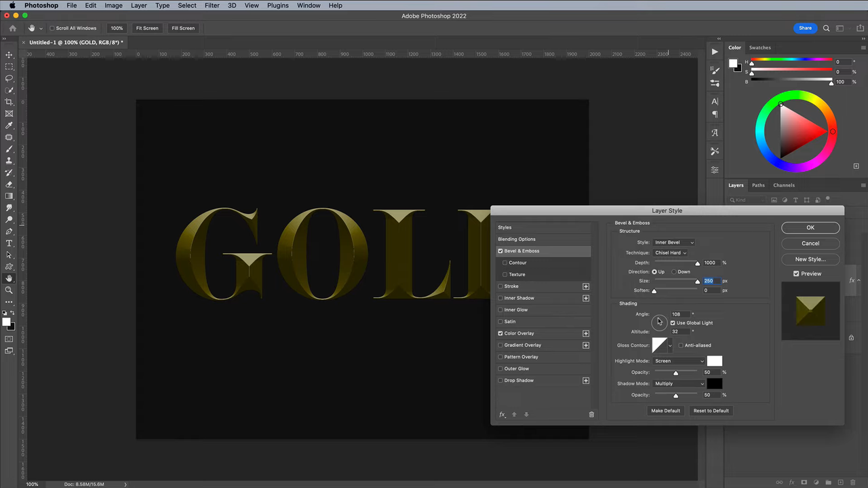Click the Cancel button
The image size is (868, 488).
810,243
